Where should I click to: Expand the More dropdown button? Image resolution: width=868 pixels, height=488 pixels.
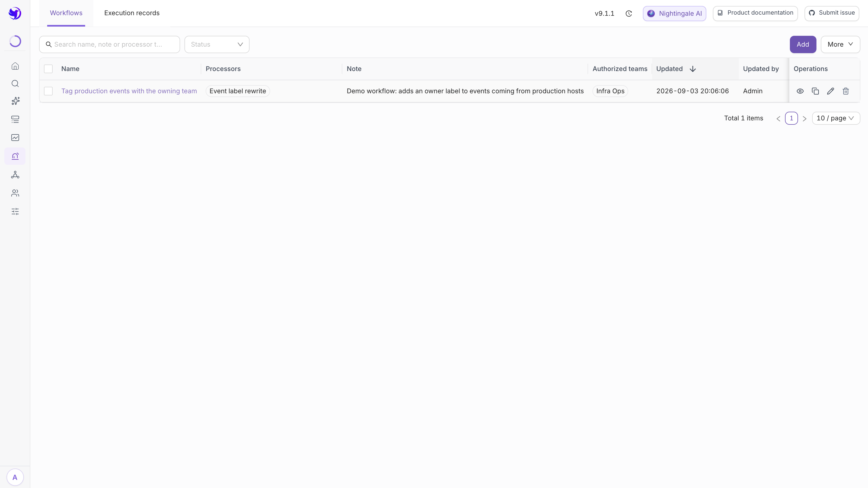840,44
